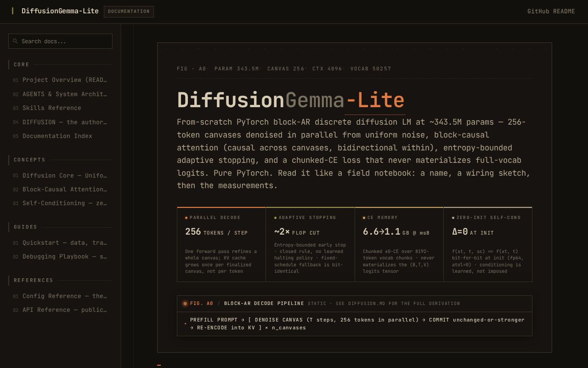Viewport: 588px width, 368px height.
Task: Click the 'PARAM 343.5M' figure caption text
Action: coord(237,69)
